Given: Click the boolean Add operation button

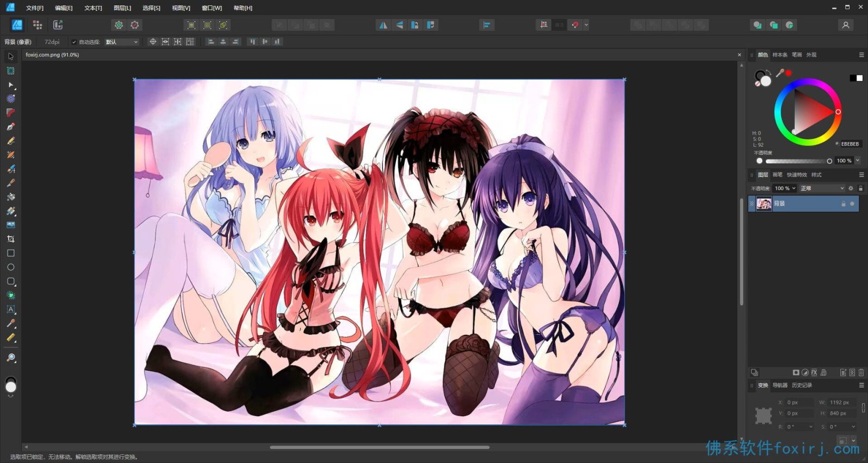Looking at the screenshot, I should (x=638, y=25).
